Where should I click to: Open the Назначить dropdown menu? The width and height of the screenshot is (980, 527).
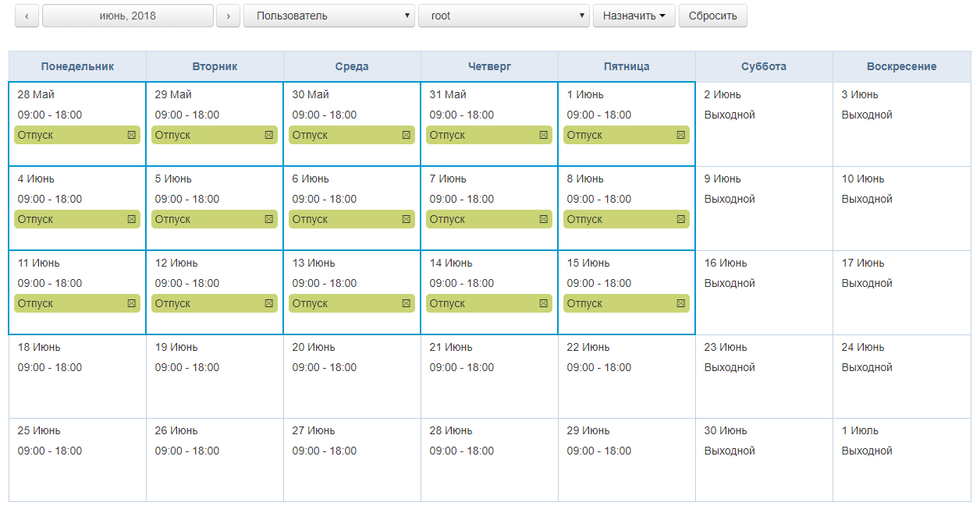[634, 16]
